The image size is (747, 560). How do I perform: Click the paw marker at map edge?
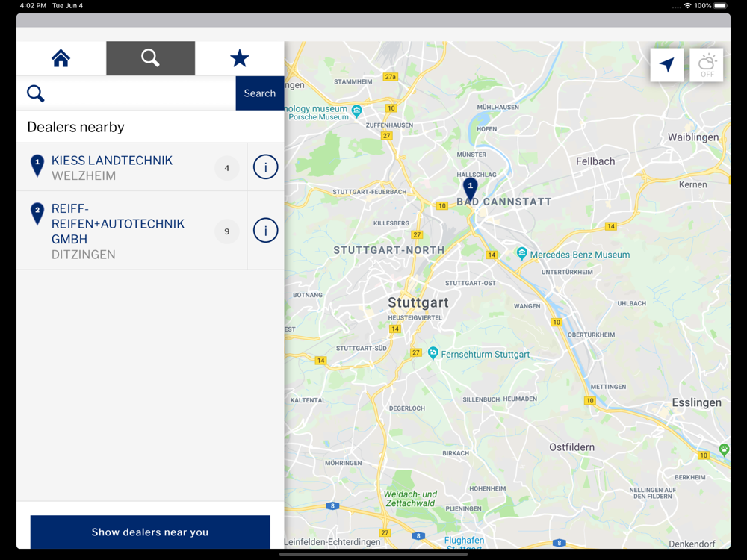click(x=724, y=449)
